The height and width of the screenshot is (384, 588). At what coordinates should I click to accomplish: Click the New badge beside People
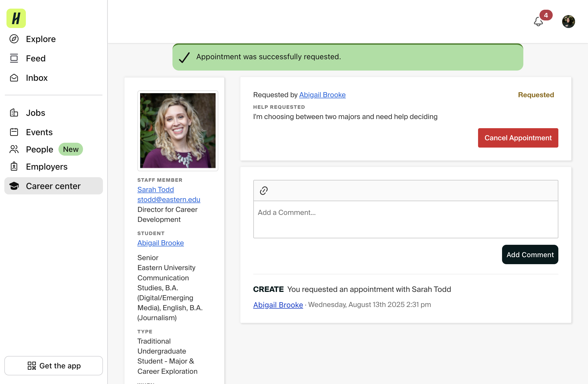point(71,149)
